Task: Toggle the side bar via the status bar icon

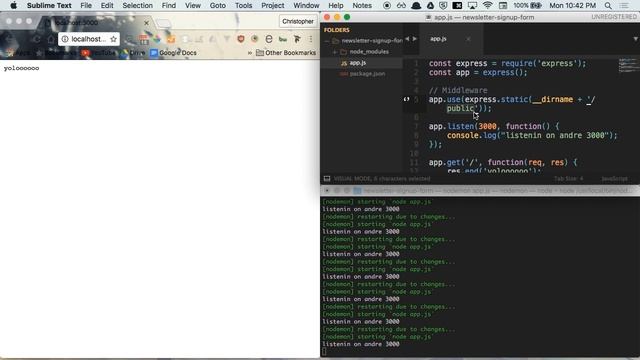Action: [327, 179]
